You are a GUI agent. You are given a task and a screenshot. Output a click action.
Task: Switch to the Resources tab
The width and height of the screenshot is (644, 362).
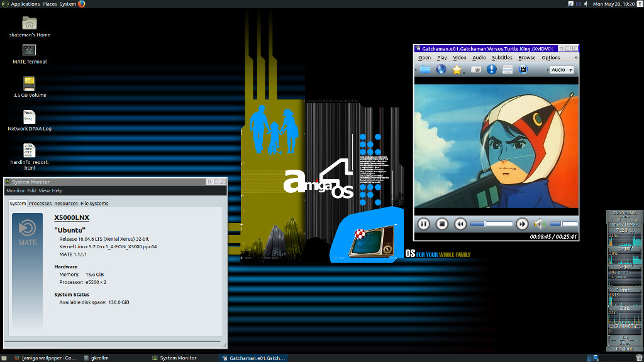point(65,204)
